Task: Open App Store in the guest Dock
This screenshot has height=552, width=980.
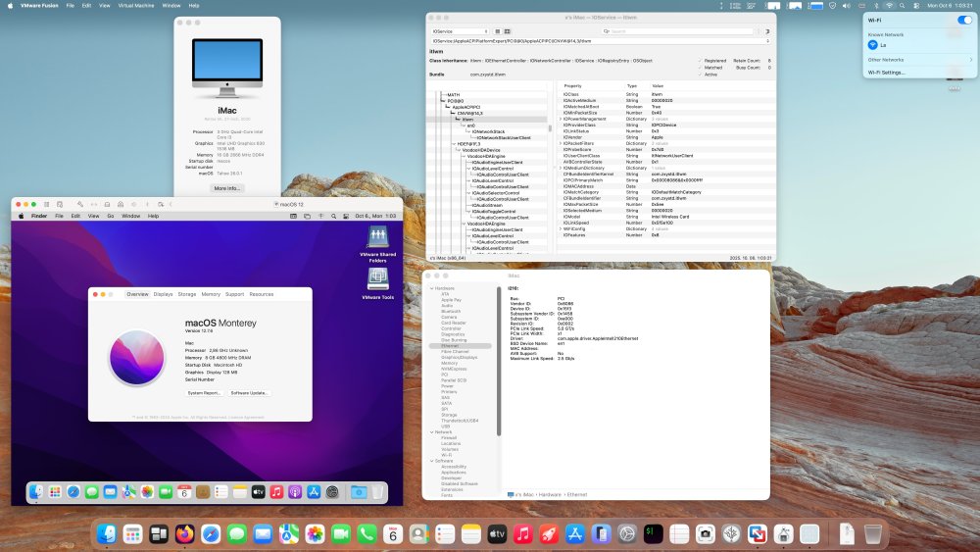Action: point(314,492)
